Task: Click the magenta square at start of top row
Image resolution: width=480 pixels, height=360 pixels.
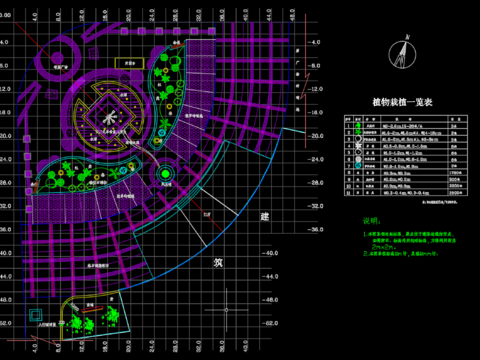Action: pyautogui.click(x=124, y=31)
